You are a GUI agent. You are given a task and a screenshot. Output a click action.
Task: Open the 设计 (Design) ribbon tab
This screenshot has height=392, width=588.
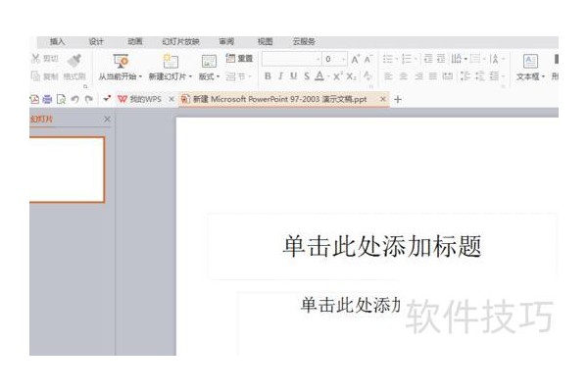point(96,41)
